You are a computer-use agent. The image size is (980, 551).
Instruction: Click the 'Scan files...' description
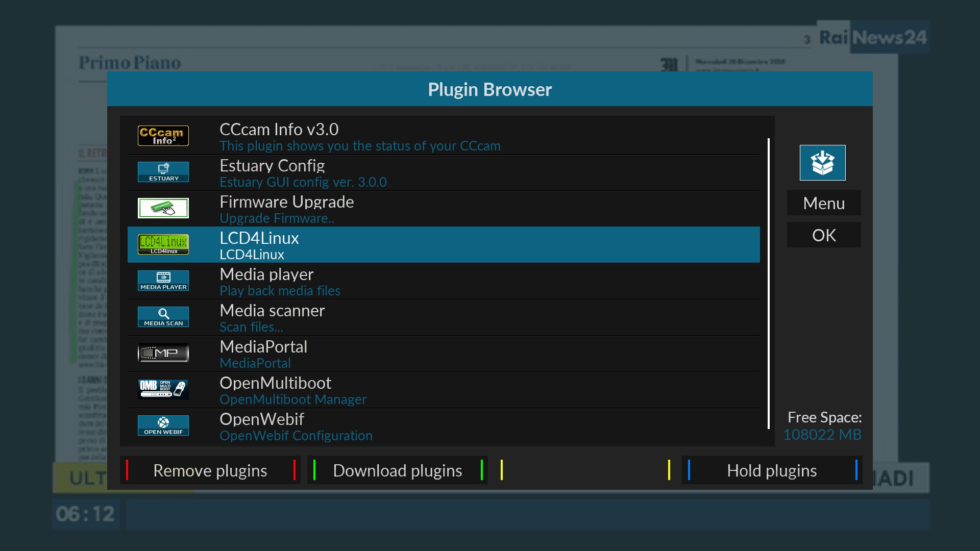(251, 327)
